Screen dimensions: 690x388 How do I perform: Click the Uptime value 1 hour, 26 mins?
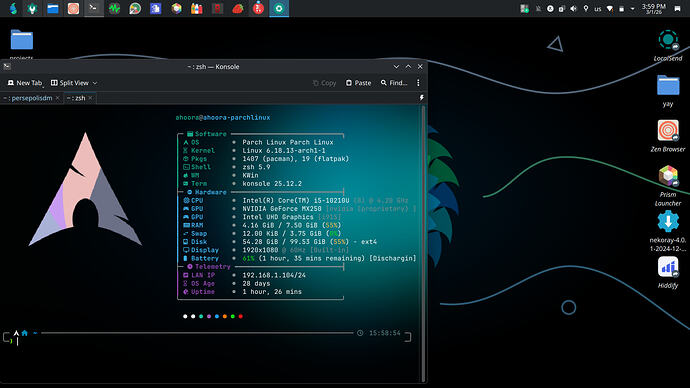tap(272, 292)
